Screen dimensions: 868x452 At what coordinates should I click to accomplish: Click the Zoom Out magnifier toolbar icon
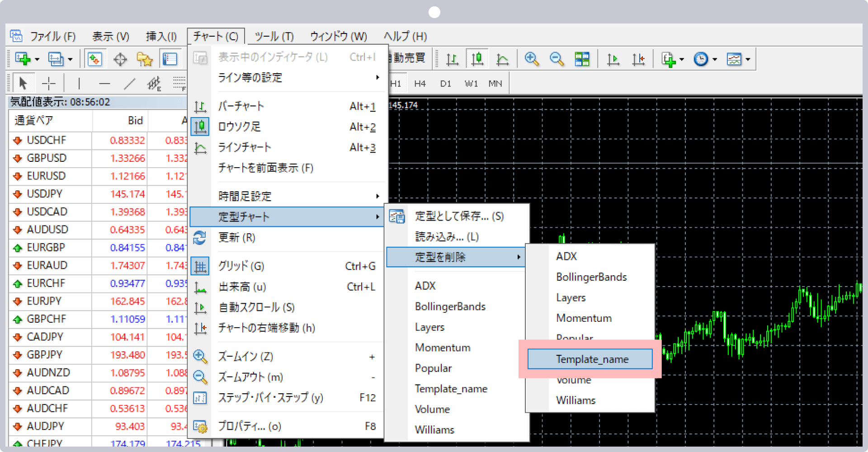click(x=557, y=59)
